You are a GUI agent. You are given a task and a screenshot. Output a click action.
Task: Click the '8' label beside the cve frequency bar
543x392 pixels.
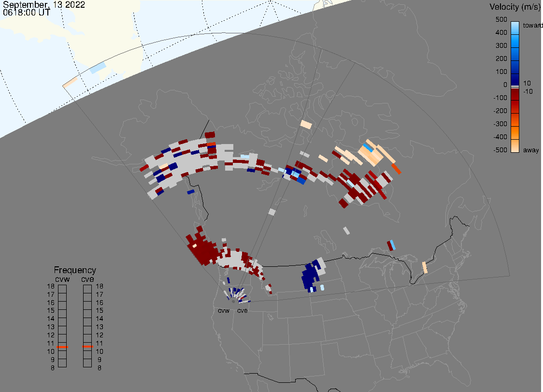click(100, 368)
